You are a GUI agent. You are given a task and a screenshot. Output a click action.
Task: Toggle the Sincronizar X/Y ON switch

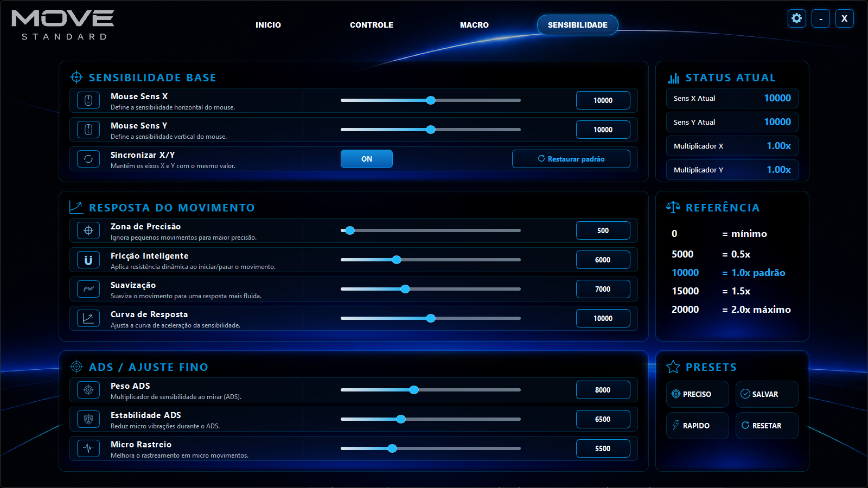point(367,159)
